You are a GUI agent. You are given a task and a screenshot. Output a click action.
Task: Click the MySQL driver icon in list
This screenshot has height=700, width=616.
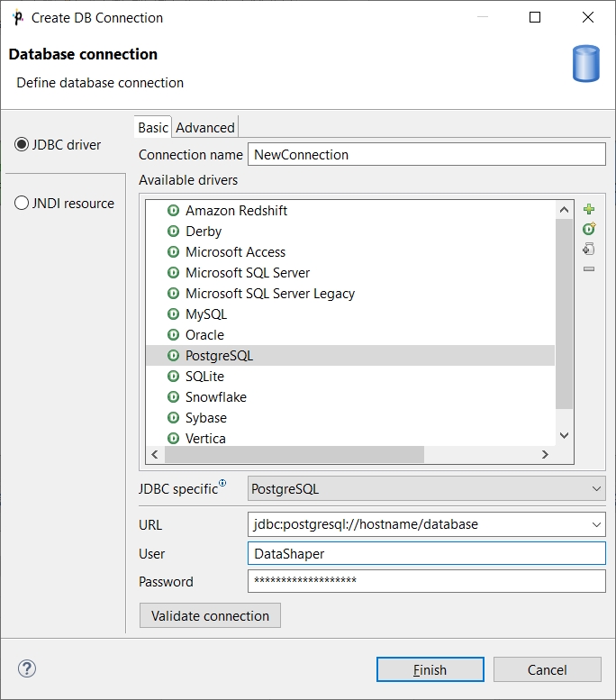pyautogui.click(x=174, y=314)
